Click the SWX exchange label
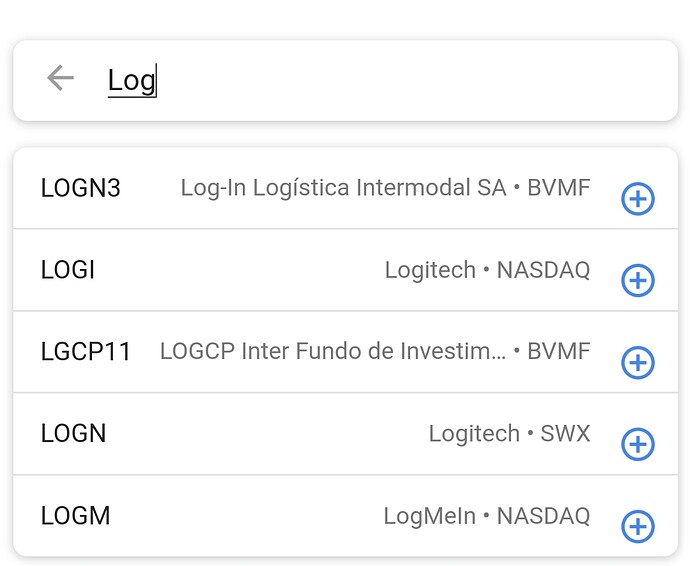The height and width of the screenshot is (566, 690). pos(565,433)
